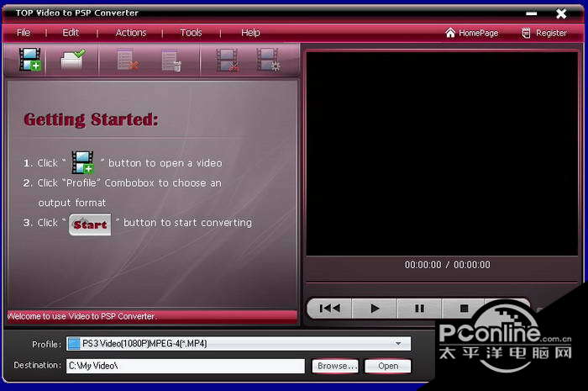This screenshot has width=588, height=391.
Task: Click the film icon in step 1 instructions
Action: [x=83, y=162]
